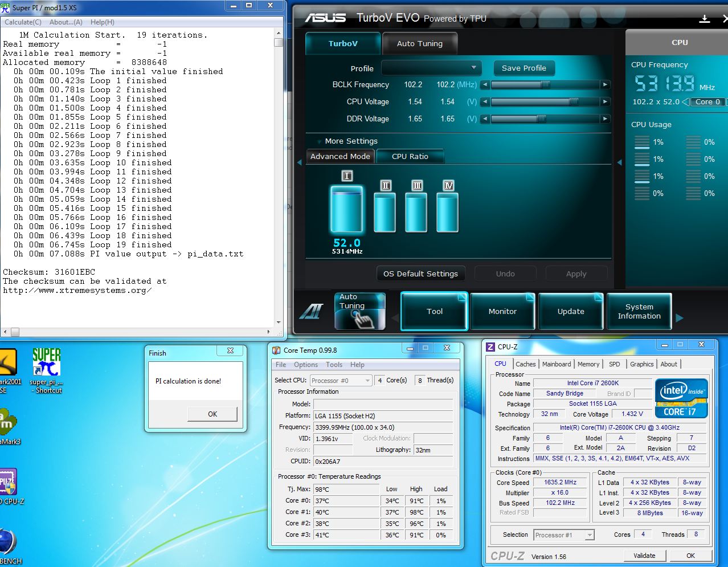Open the Caches tab in CPU-Z
Image resolution: width=728 pixels, height=567 pixels.
pyautogui.click(x=525, y=364)
